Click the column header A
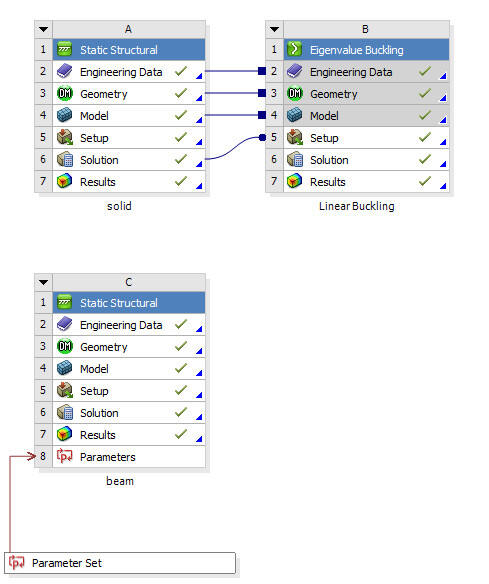 coord(129,29)
